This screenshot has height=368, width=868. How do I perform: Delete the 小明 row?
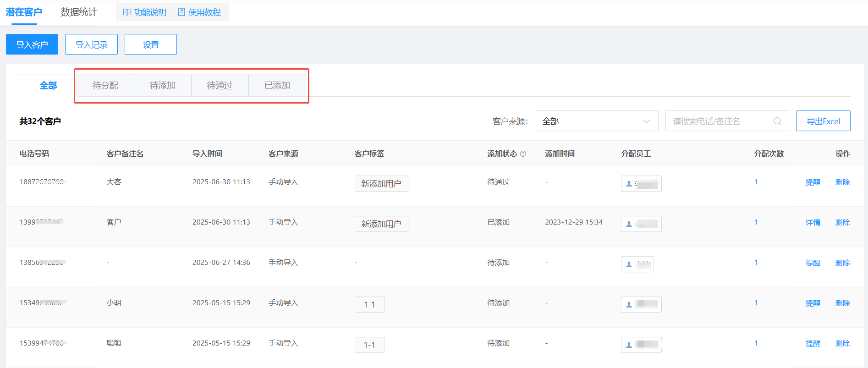click(842, 303)
